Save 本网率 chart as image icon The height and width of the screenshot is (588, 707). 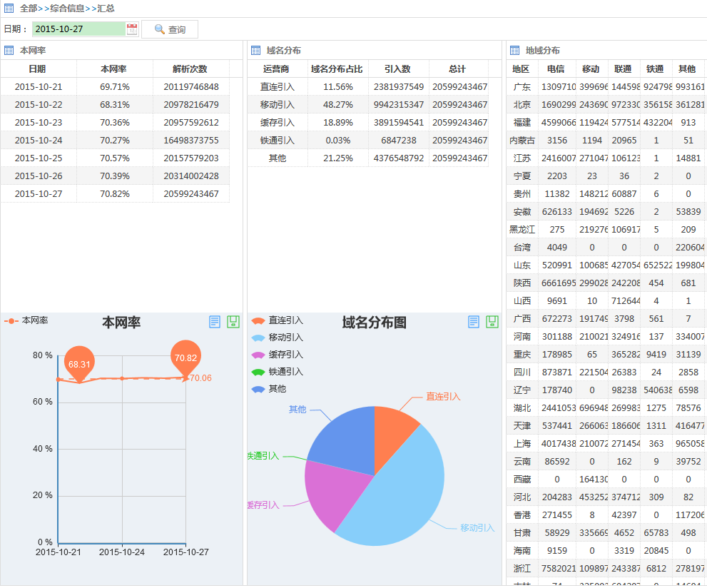tap(233, 322)
